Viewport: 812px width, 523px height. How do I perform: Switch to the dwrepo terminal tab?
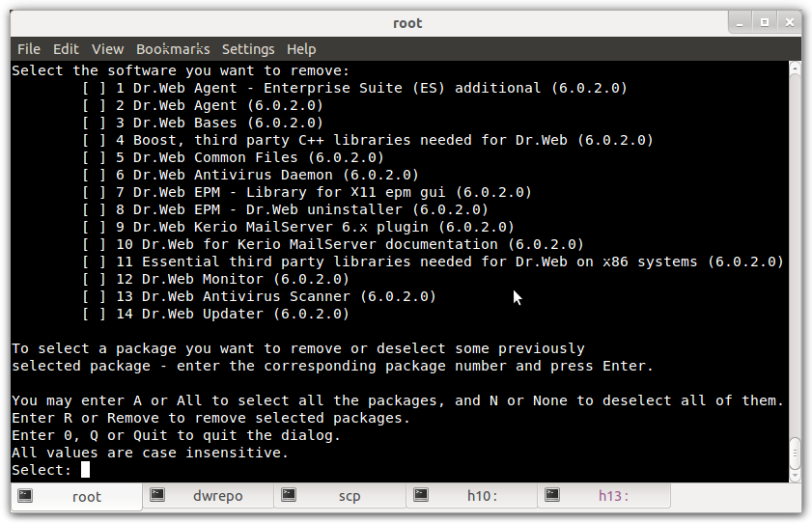209,496
